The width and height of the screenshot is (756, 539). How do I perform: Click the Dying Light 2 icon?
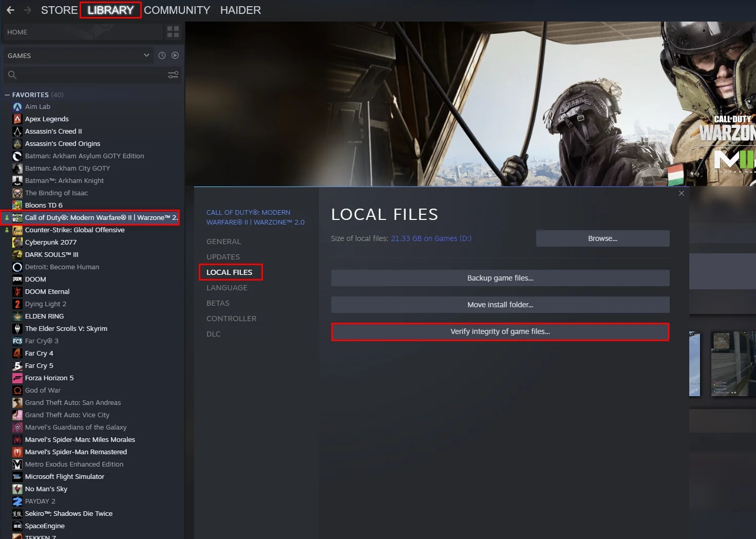click(x=17, y=304)
